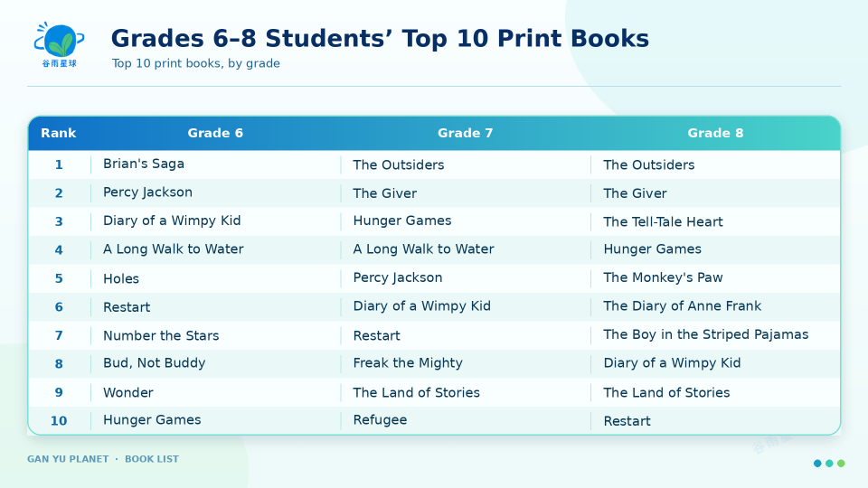
Task: Click 'The Boy in the Striped Pajamas'
Action: [706, 334]
